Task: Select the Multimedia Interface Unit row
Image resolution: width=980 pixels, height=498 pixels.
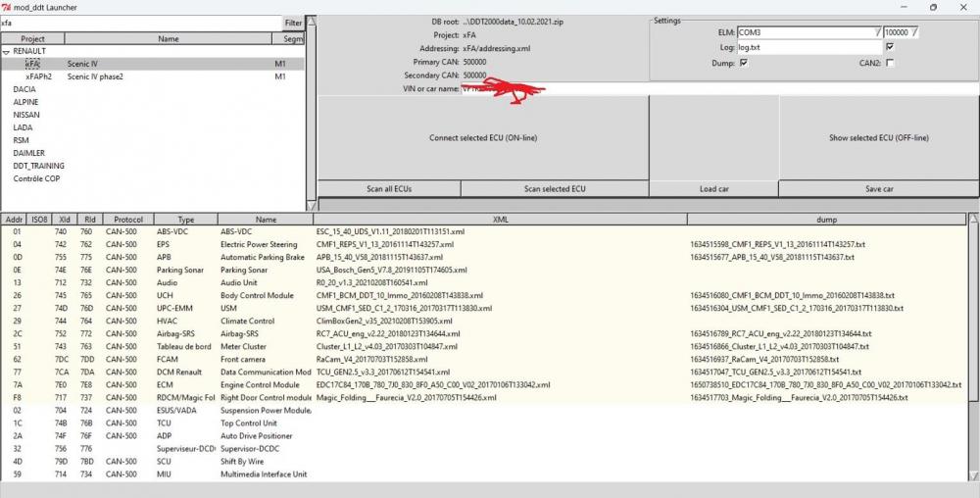Action: point(484,474)
